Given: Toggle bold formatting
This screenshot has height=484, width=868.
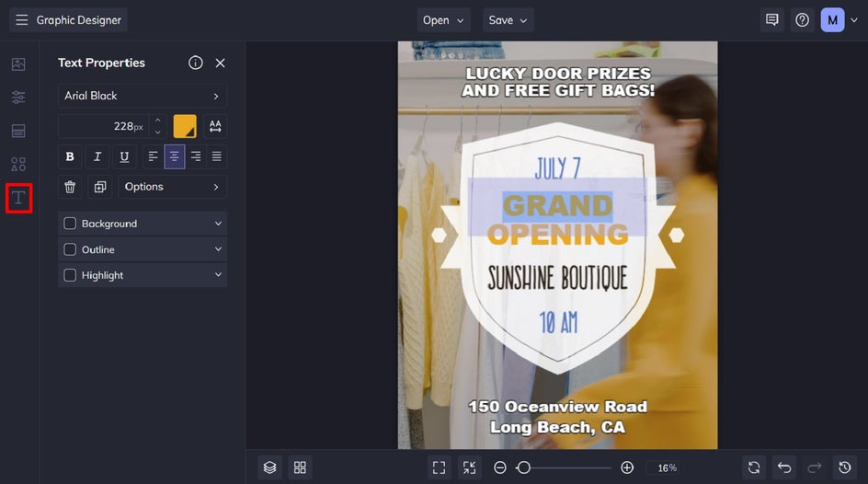Looking at the screenshot, I should [70, 156].
